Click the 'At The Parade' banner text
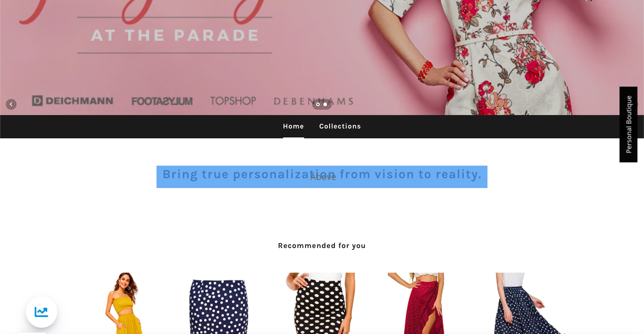The width and height of the screenshot is (644, 334). [175, 35]
